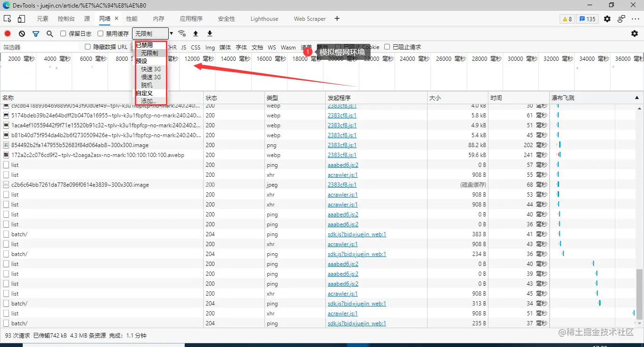
Task: Click "93 次请求" in the status bar
Action: coord(17,336)
